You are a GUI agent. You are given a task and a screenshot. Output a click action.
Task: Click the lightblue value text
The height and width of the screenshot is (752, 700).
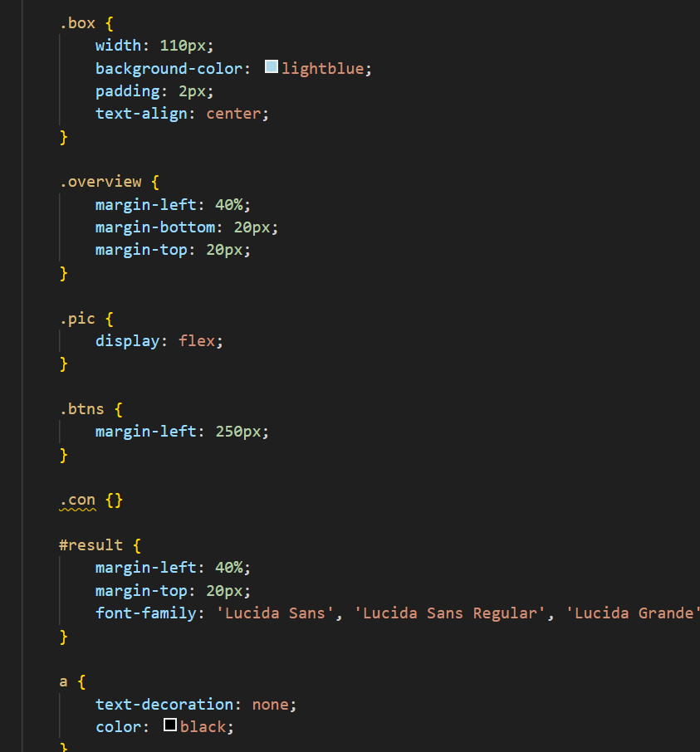[322, 69]
